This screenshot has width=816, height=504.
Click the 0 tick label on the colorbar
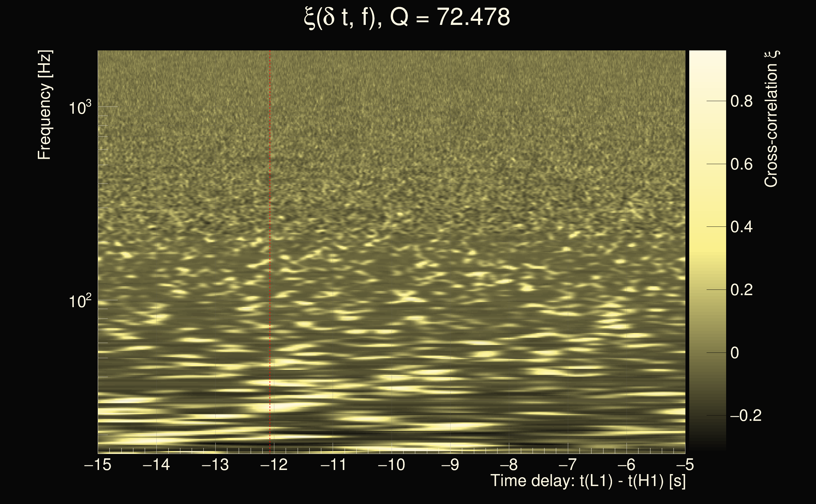point(735,353)
